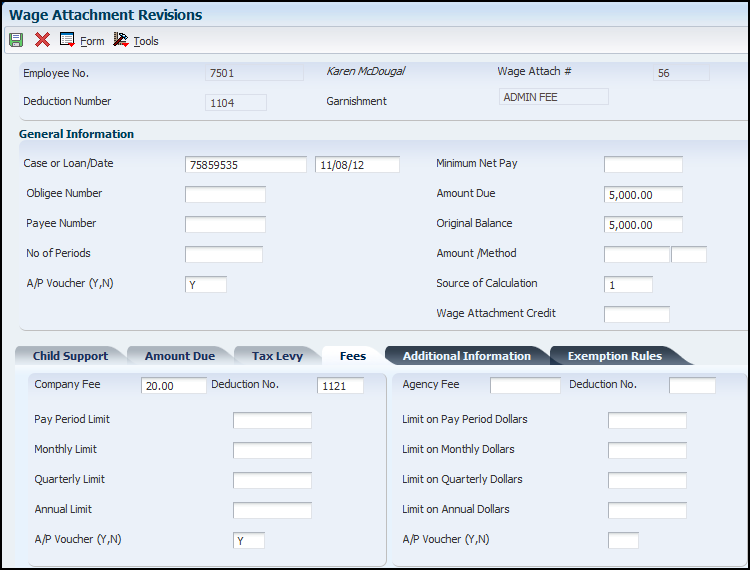750x570 pixels.
Task: Click the Employee No. 7501 field
Action: [x=254, y=73]
